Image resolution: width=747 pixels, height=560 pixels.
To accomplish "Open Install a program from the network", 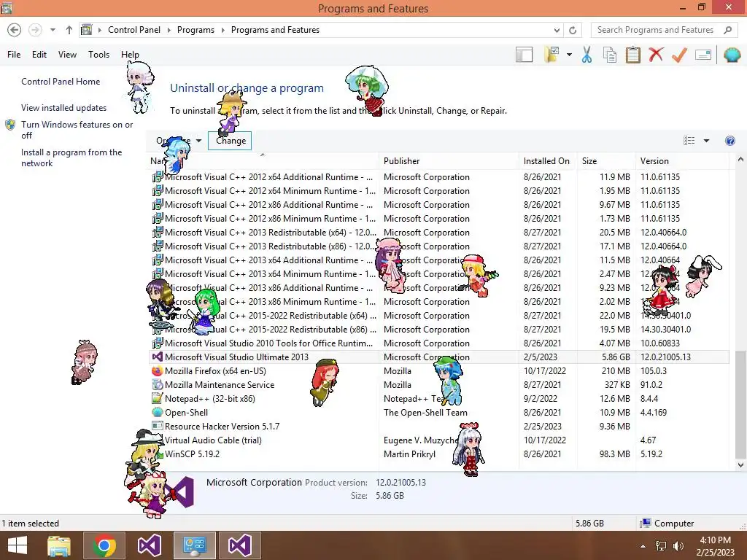I will tap(71, 157).
